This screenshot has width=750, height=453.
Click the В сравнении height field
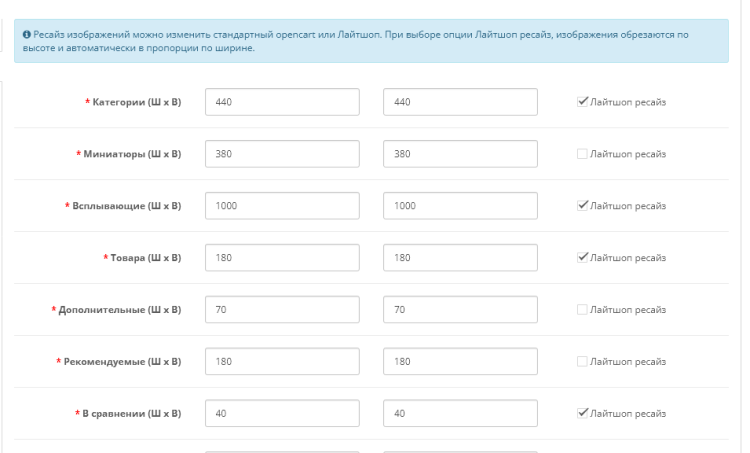[x=460, y=413]
